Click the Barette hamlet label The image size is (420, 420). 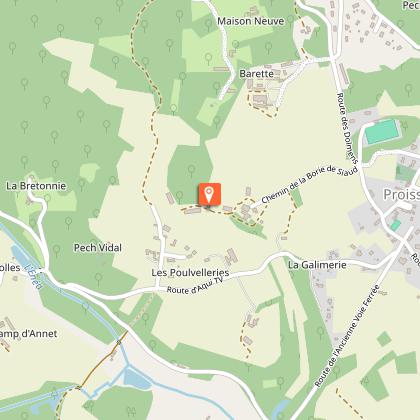(256, 74)
